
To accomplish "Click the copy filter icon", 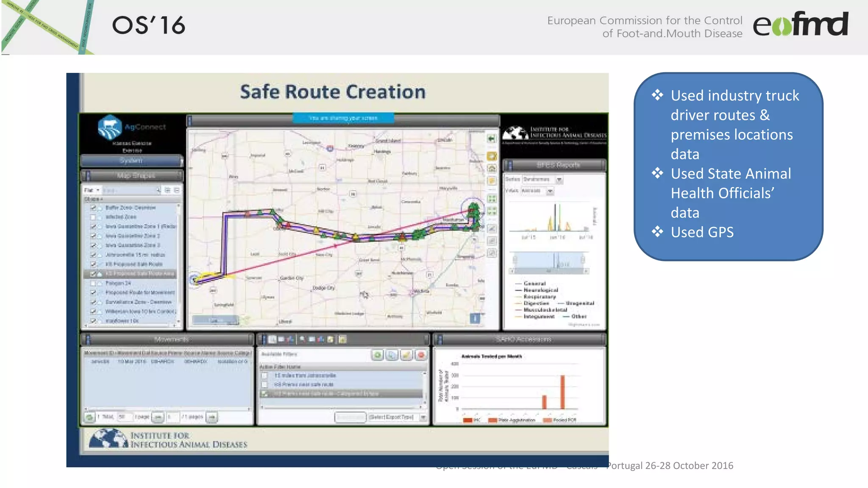I will (x=392, y=355).
